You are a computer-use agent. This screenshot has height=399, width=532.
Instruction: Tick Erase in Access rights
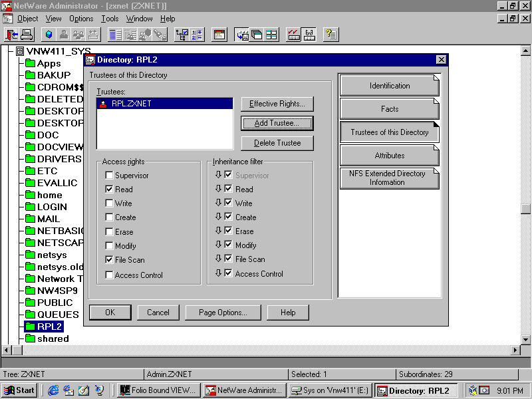tap(109, 231)
